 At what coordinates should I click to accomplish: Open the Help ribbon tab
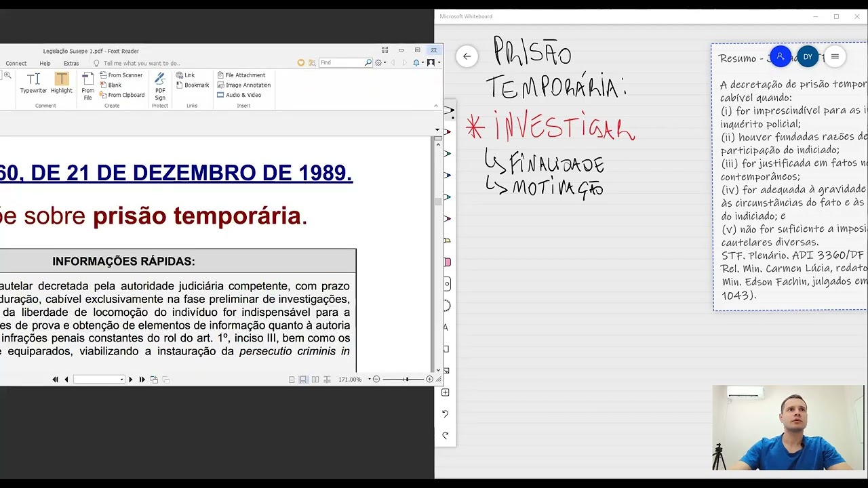pos(45,63)
